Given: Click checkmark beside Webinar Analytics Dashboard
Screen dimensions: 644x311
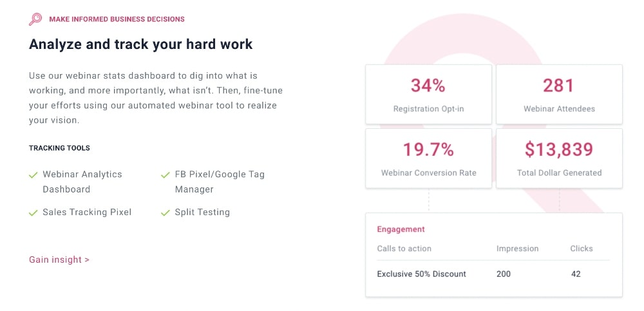Looking at the screenshot, I should [33, 174].
